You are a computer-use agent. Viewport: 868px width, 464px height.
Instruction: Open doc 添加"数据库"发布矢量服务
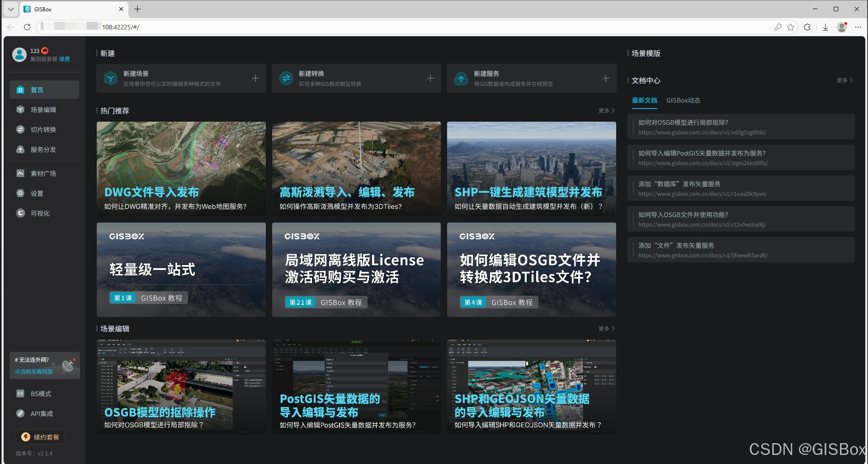[741, 188]
